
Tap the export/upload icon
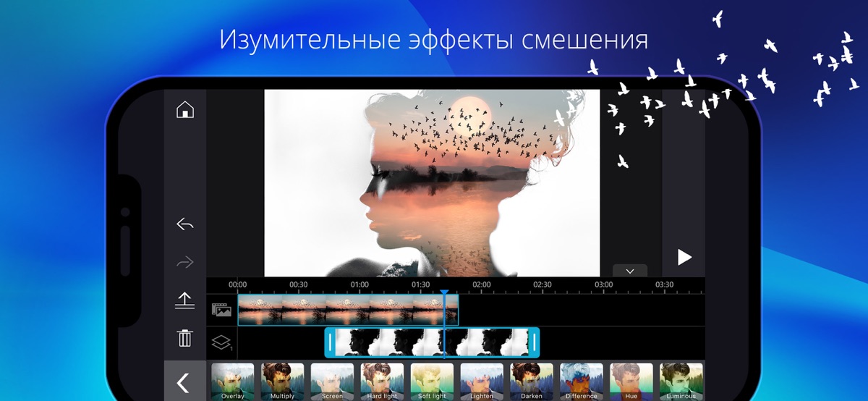[x=185, y=300]
